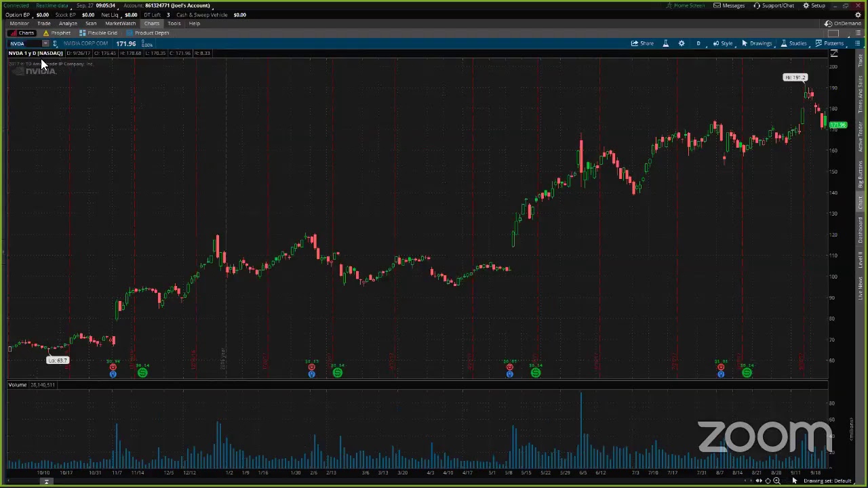Click the crosshair pan icon at bottom

click(768, 481)
